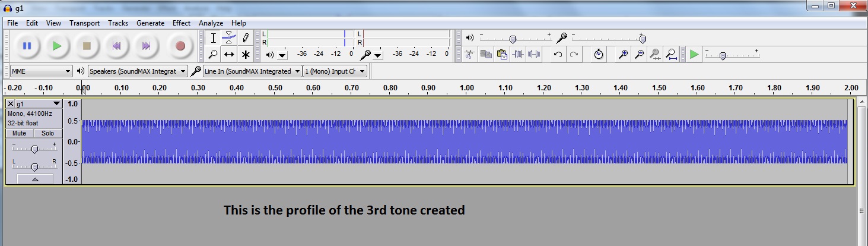This screenshot has width=868, height=246.
Task: Activate the Time Shift tool
Action: click(x=229, y=55)
